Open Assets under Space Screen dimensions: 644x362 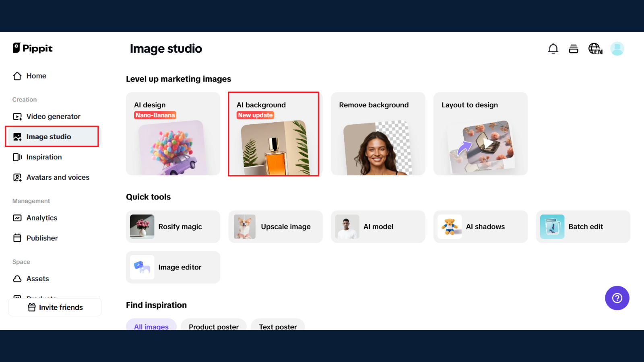[x=37, y=279]
